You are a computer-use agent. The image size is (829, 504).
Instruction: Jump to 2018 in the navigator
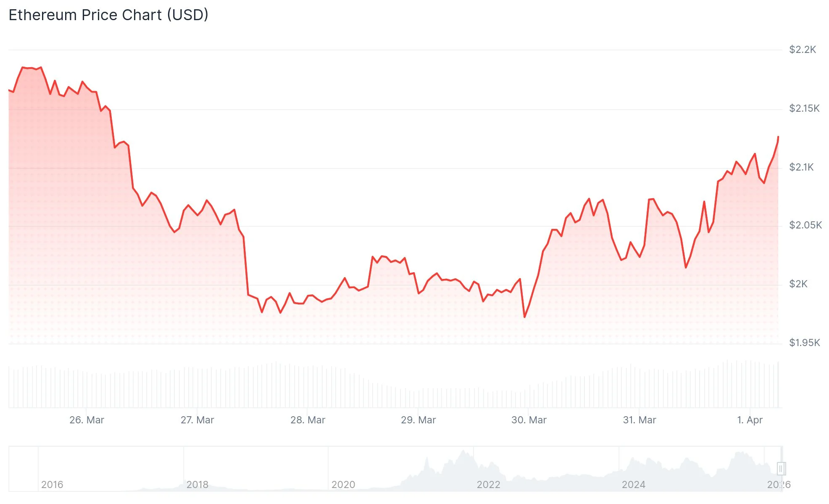pos(197,485)
